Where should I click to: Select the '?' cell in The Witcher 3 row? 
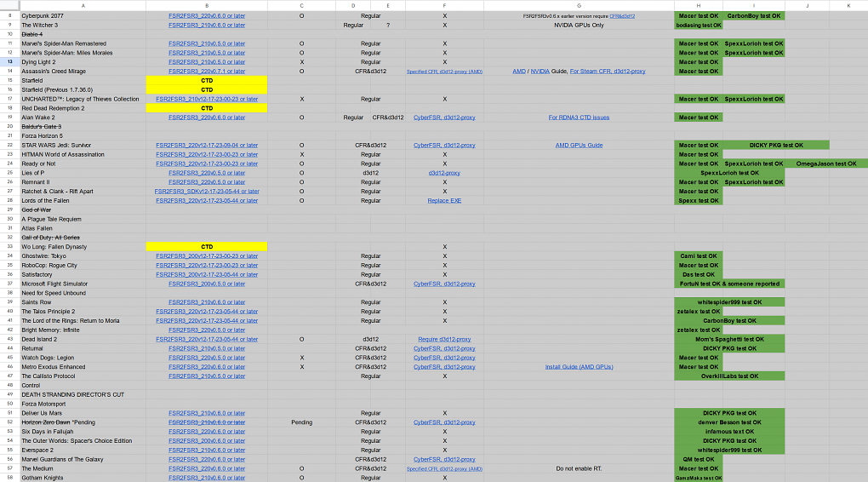tap(387, 25)
